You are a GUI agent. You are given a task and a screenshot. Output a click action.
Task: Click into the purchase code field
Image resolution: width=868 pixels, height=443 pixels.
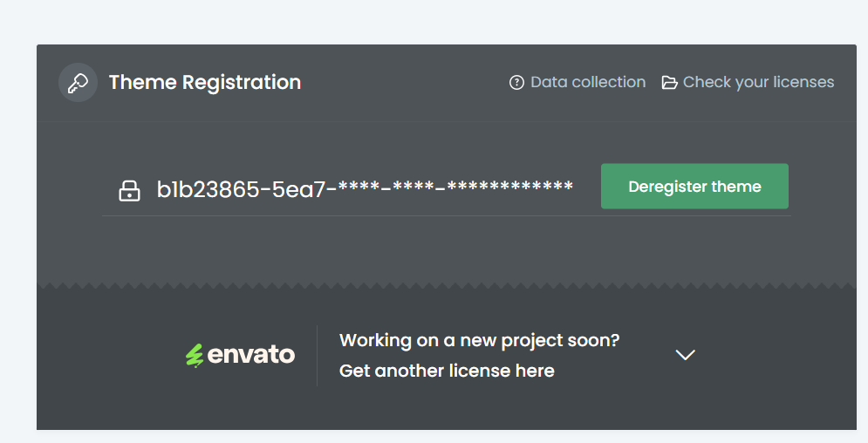pyautogui.click(x=366, y=189)
